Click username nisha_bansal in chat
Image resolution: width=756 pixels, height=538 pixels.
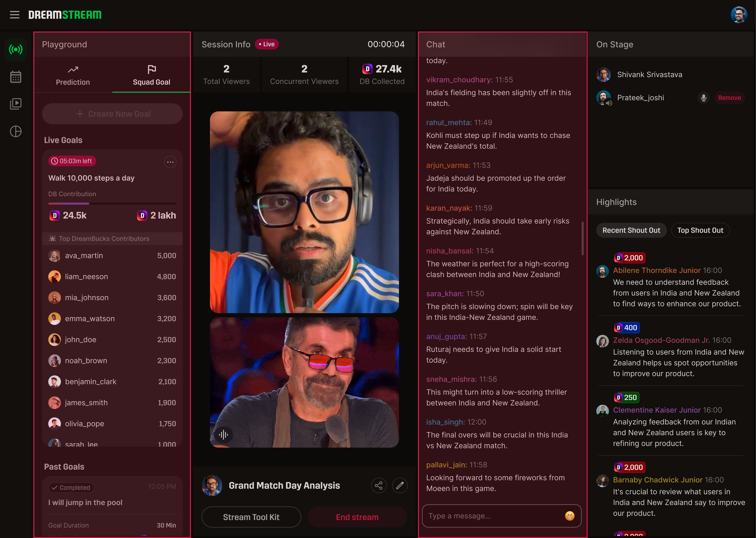[450, 251]
